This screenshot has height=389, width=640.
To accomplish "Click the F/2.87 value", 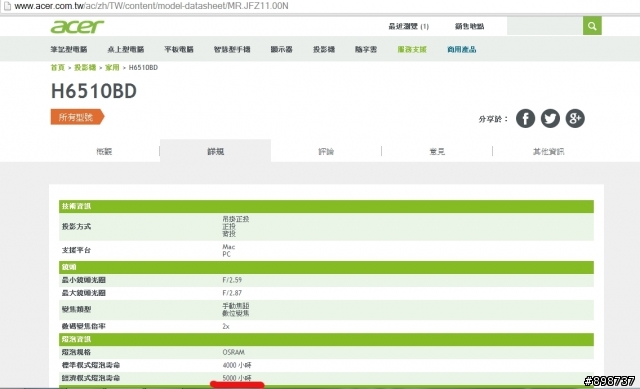I will 232,293.
